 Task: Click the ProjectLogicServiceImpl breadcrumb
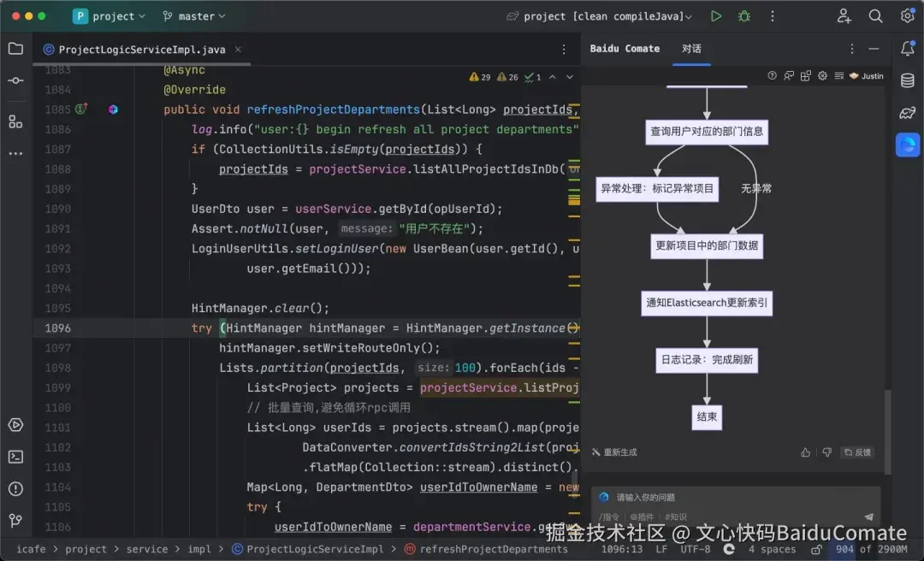point(308,549)
